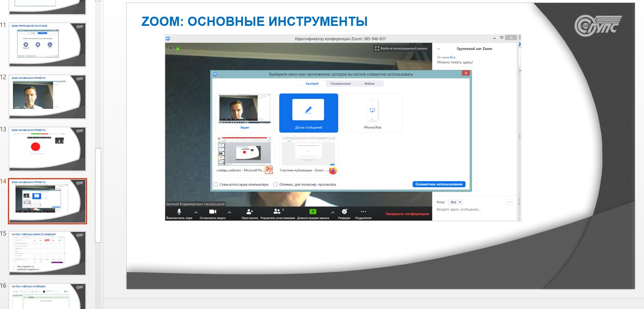Expand the arrow next to microphone button
The height and width of the screenshot is (309, 644).
(196, 212)
